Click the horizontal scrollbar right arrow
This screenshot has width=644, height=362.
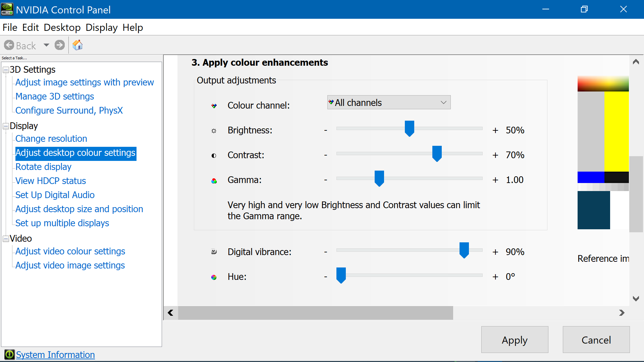[622, 313]
